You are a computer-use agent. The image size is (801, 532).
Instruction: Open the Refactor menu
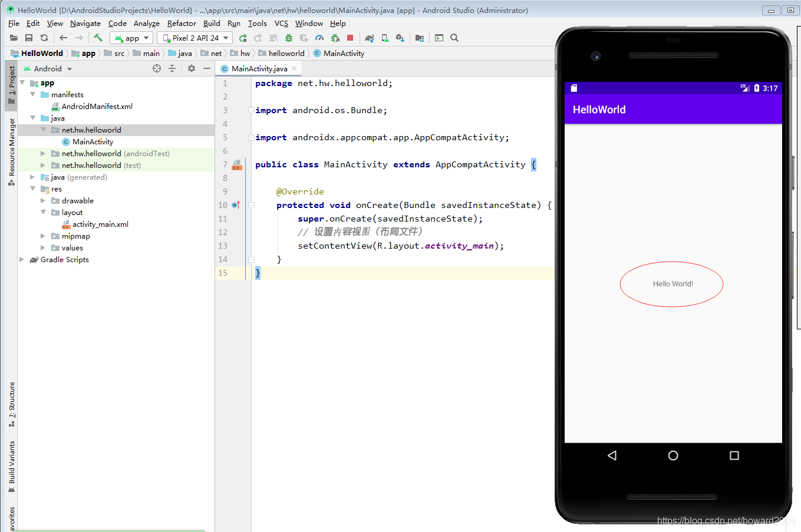[182, 23]
